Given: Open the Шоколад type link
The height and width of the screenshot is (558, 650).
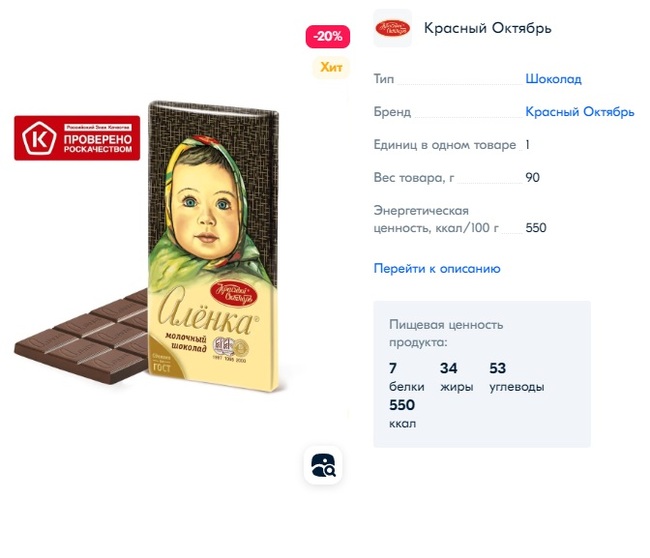Looking at the screenshot, I should (x=553, y=79).
